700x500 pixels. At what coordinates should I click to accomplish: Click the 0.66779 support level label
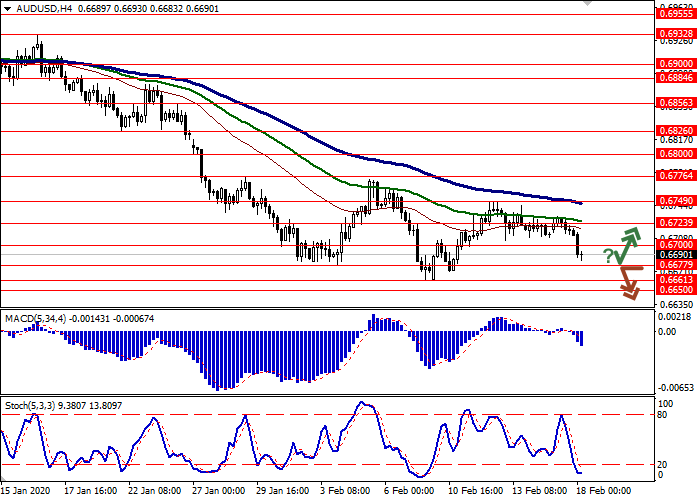pyautogui.click(x=675, y=265)
